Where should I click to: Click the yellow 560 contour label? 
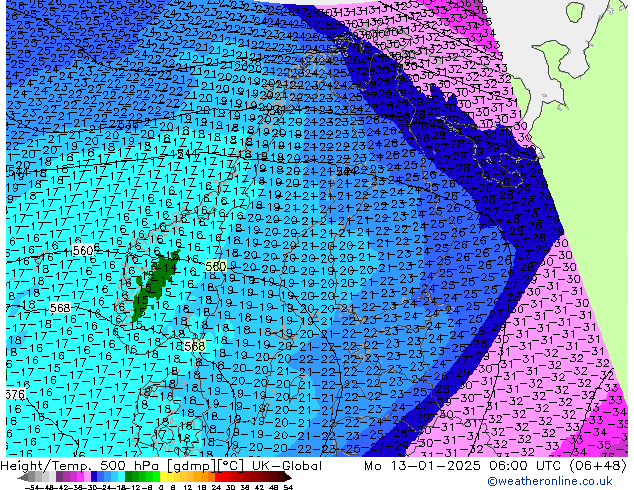point(216,266)
